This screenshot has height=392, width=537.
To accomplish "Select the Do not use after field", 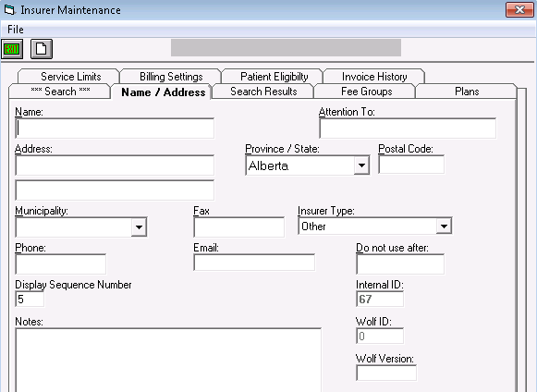I will (x=400, y=263).
